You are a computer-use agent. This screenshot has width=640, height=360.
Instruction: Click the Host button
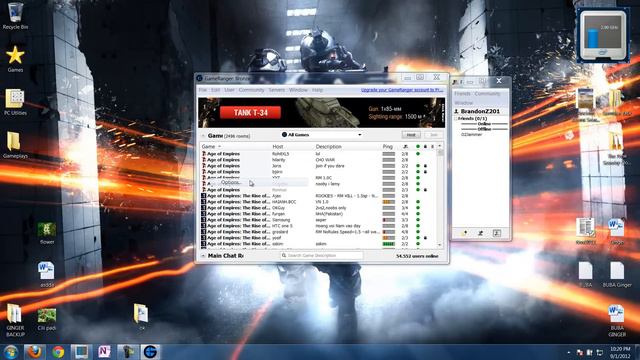pos(411,135)
